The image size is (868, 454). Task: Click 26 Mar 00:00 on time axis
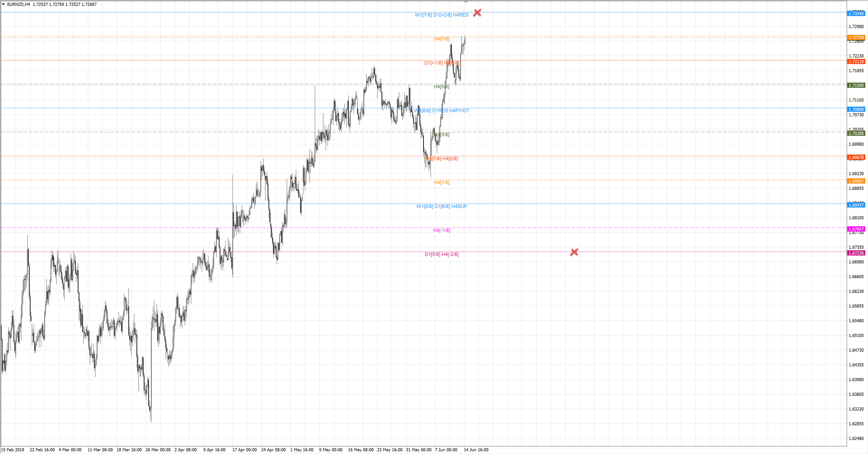click(158, 450)
